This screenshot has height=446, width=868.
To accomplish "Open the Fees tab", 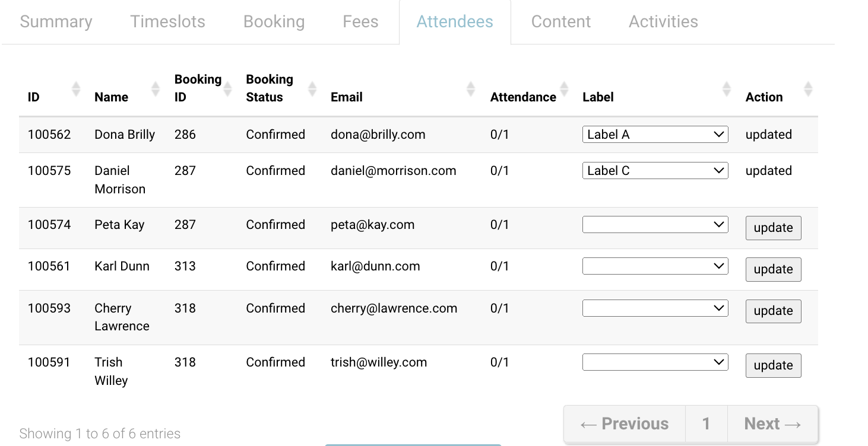I will (x=360, y=22).
